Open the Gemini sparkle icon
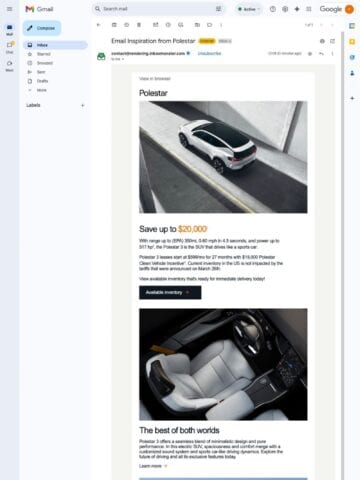 coord(297,9)
